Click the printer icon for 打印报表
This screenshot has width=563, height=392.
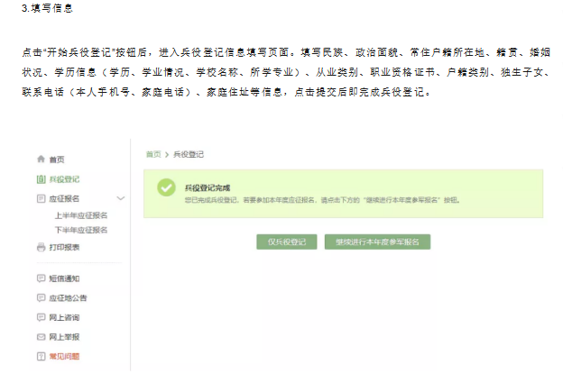[41, 247]
